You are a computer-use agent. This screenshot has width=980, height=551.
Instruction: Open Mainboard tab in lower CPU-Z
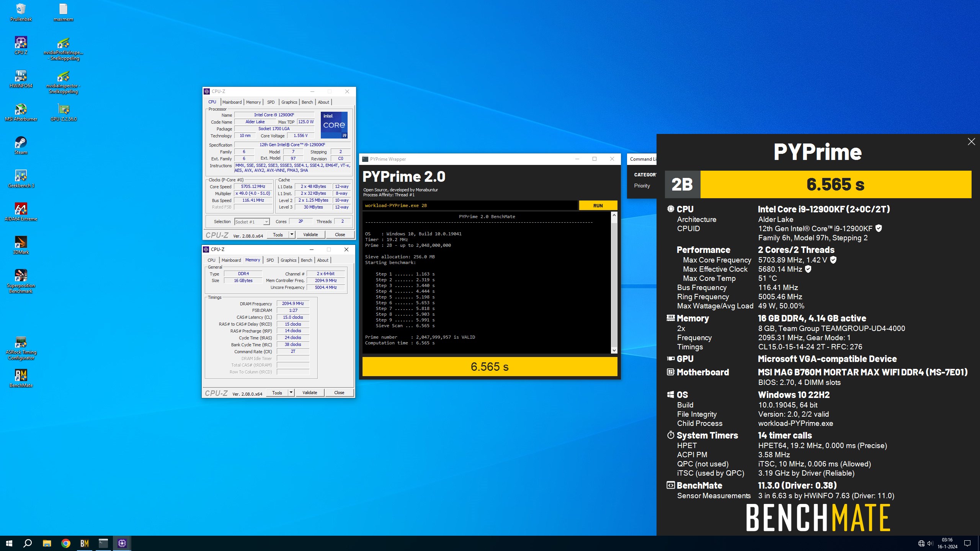tap(231, 260)
